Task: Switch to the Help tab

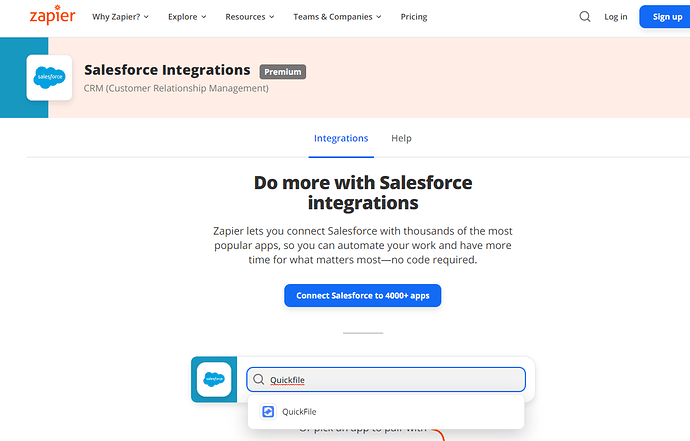Action: tap(401, 138)
